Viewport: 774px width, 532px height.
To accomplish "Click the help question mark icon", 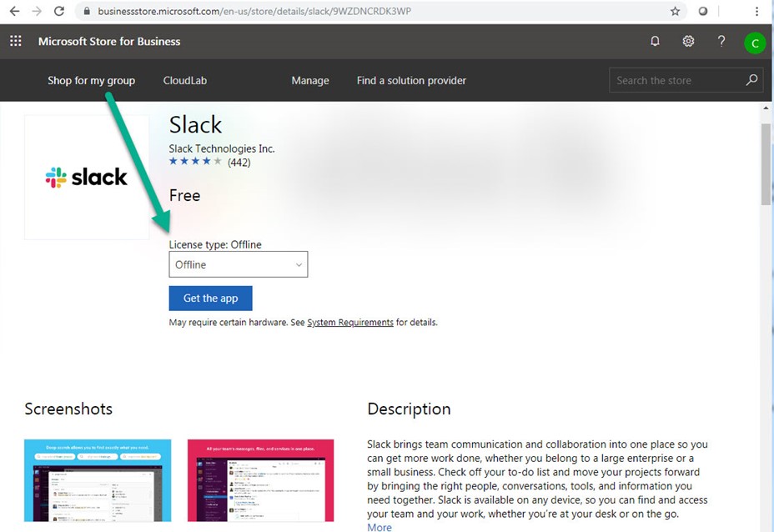I will (721, 41).
